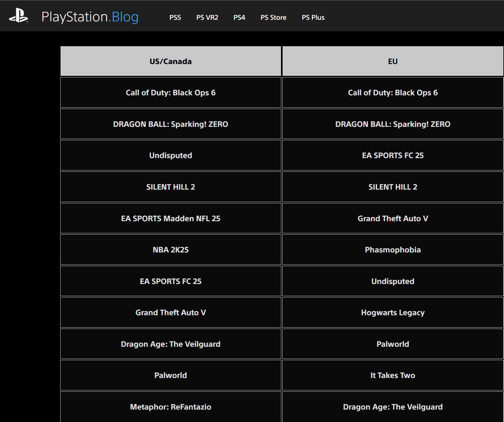The width and height of the screenshot is (504, 422).
Task: Select EA SPORTS FC 25 in EU column
Action: point(393,155)
